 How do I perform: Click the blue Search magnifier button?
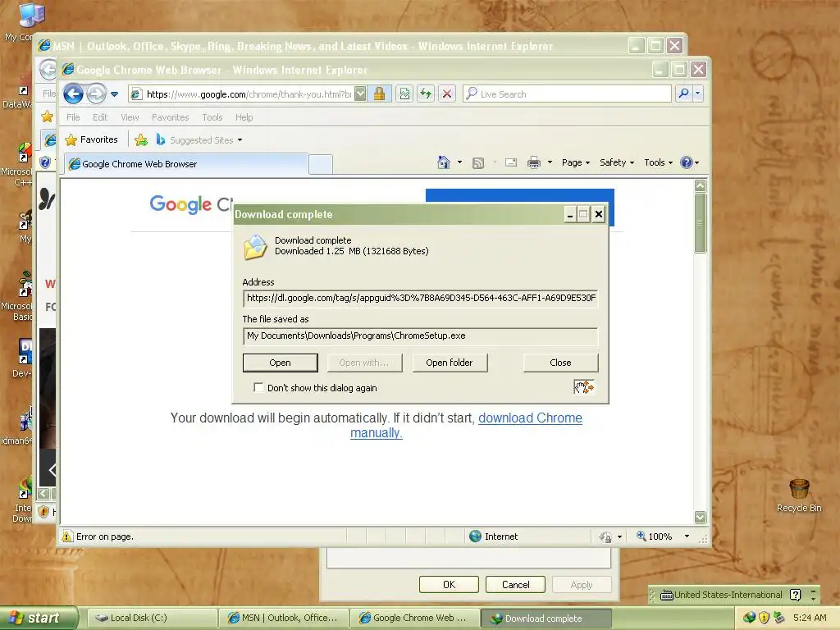tap(683, 94)
